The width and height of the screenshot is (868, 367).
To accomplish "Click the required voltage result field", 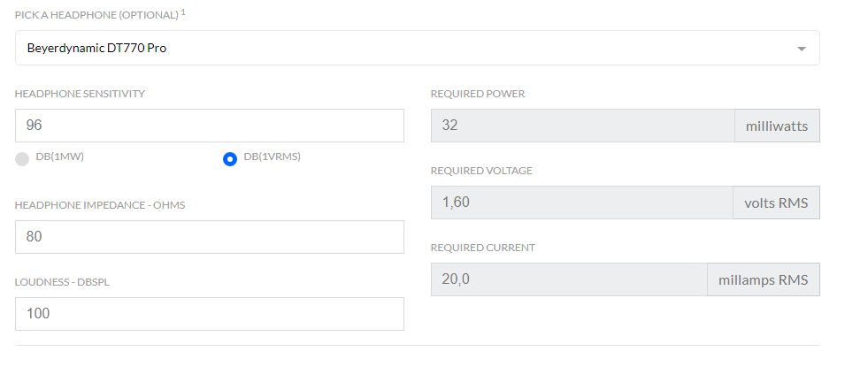I will pyautogui.click(x=582, y=203).
